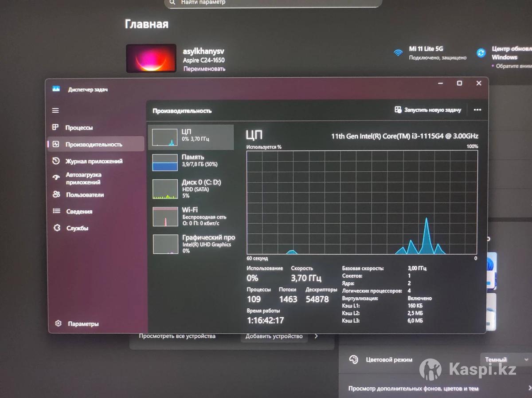This screenshot has height=398, width=532.
Task: Select the Wi-Fi network entry
Action: tap(191, 216)
